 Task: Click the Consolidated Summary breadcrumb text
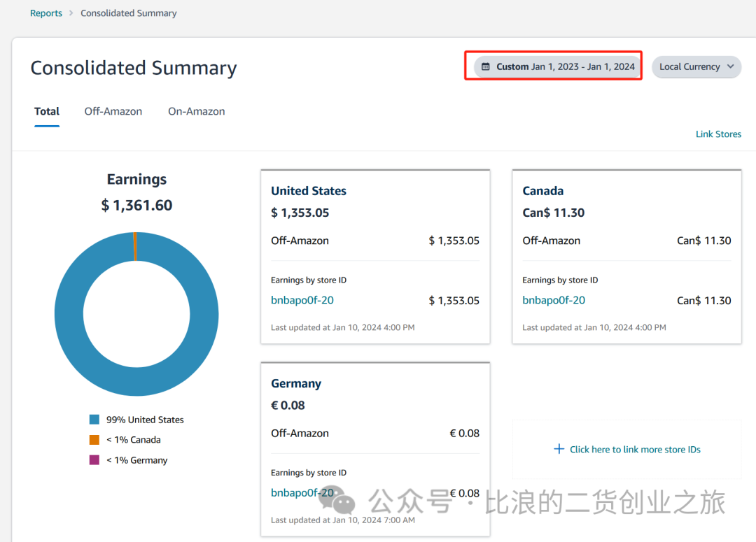(x=128, y=13)
